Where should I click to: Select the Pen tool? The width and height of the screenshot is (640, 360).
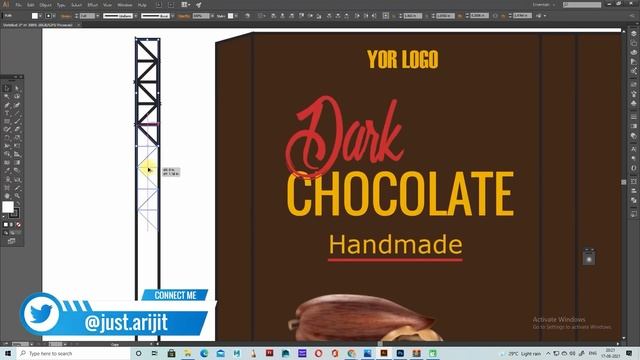click(x=7, y=105)
